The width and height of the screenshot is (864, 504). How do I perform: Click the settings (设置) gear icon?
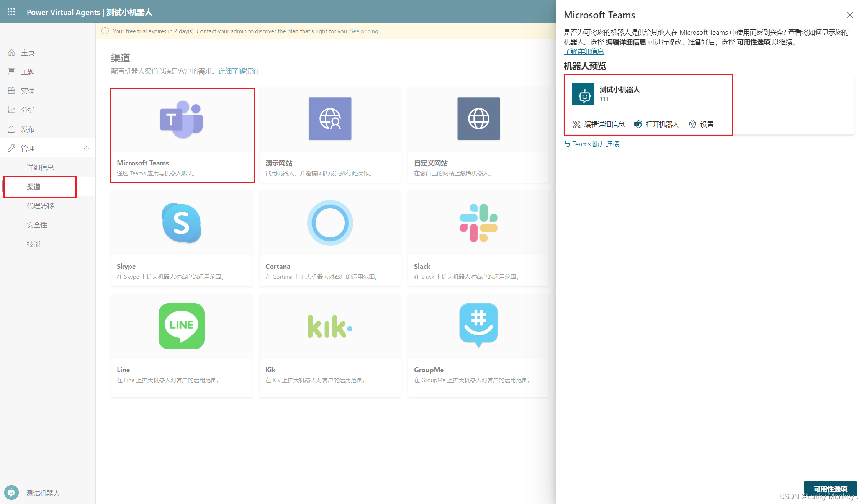(x=692, y=124)
